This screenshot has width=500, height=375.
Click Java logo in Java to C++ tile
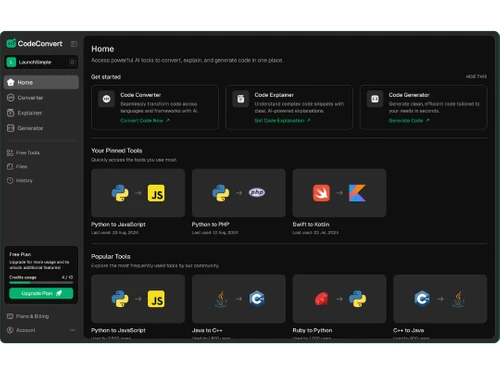pyautogui.click(x=221, y=299)
